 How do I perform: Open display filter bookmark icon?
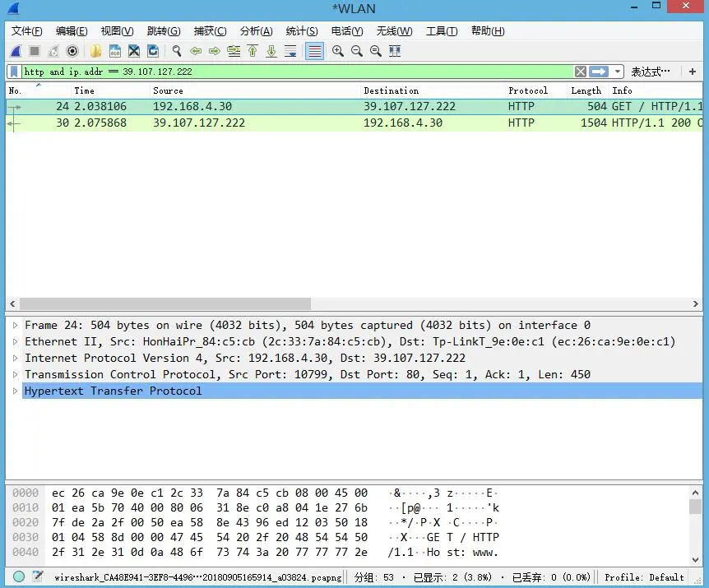15,72
